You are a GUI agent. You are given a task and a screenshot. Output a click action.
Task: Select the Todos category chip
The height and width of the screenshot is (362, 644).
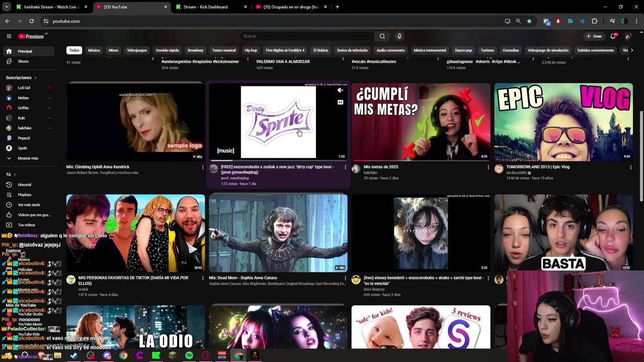click(74, 50)
